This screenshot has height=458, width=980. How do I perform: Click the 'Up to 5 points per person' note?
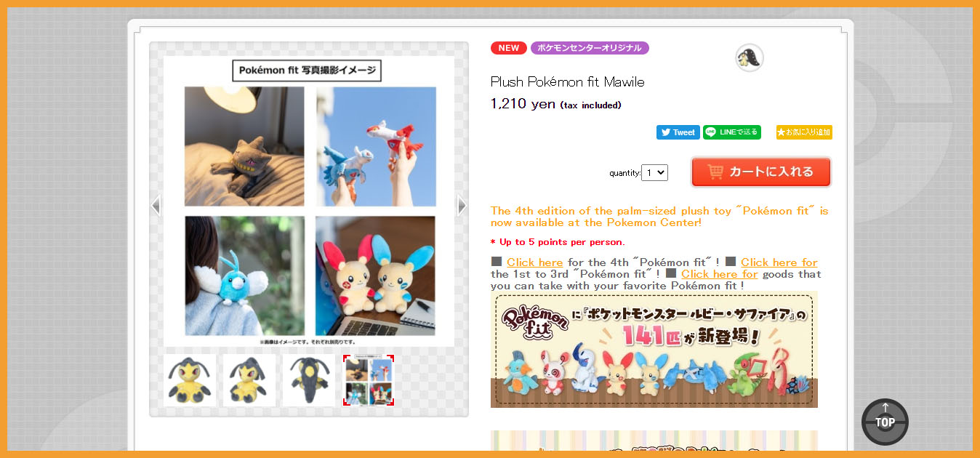tap(558, 242)
